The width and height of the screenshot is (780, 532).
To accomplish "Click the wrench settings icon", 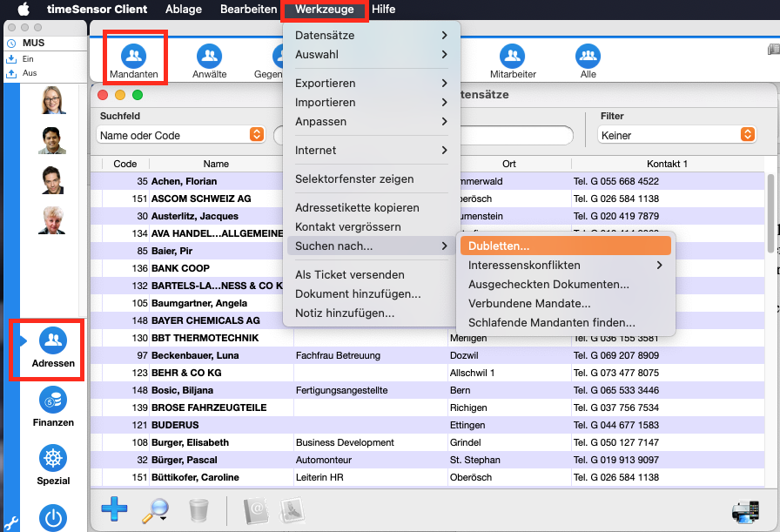I will pos(11,523).
